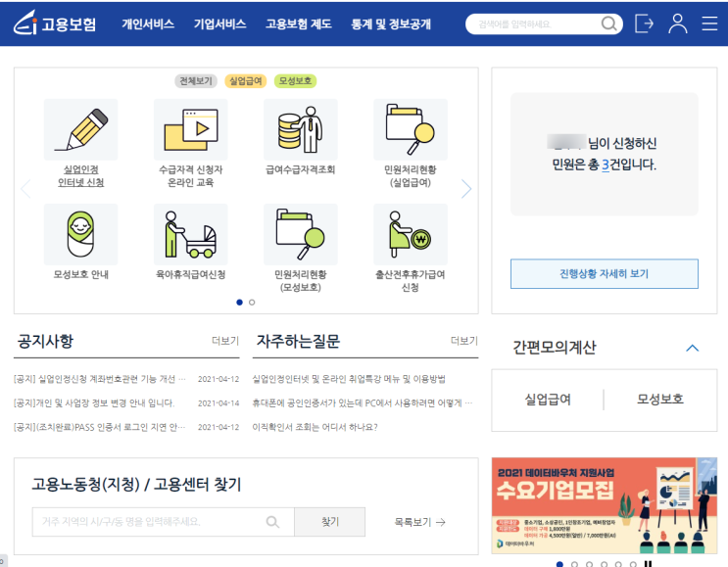Open 민원처리현황(모성보호) folder icon
Viewport: 728px width, 567px height.
pos(301,234)
